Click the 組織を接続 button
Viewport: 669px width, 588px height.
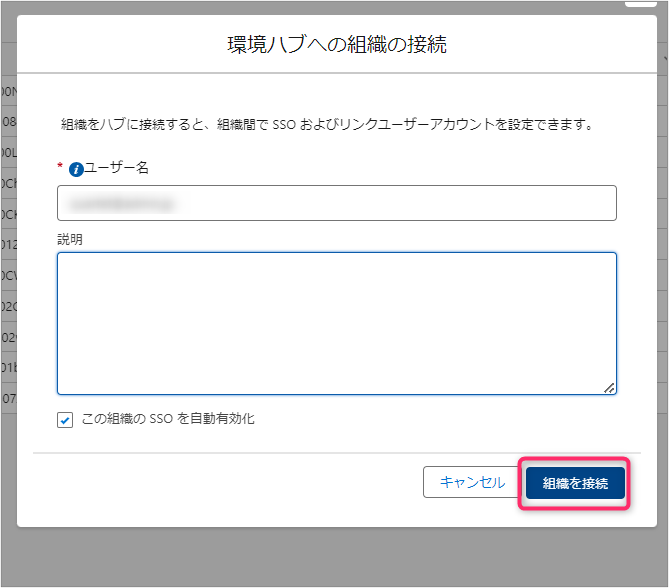[575, 483]
